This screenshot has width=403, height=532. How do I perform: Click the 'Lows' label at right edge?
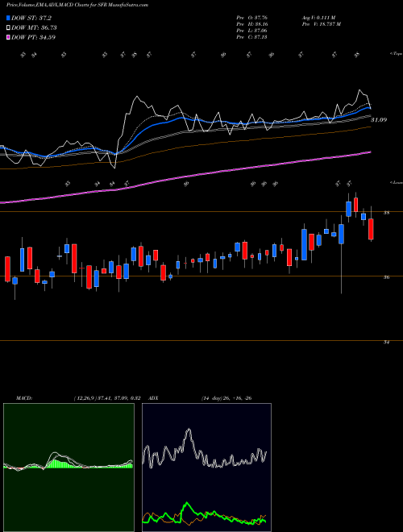[397, 182]
